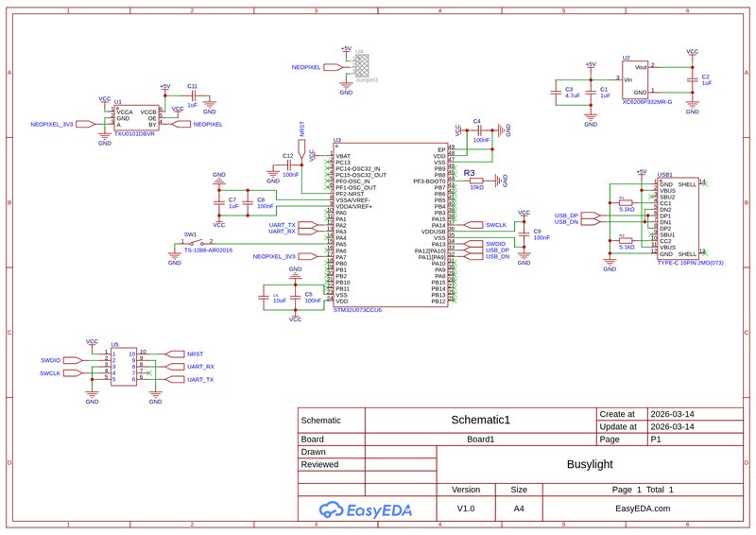Select capacitor C9 near VDDUSB
The height and width of the screenshot is (535, 756).
point(524,234)
